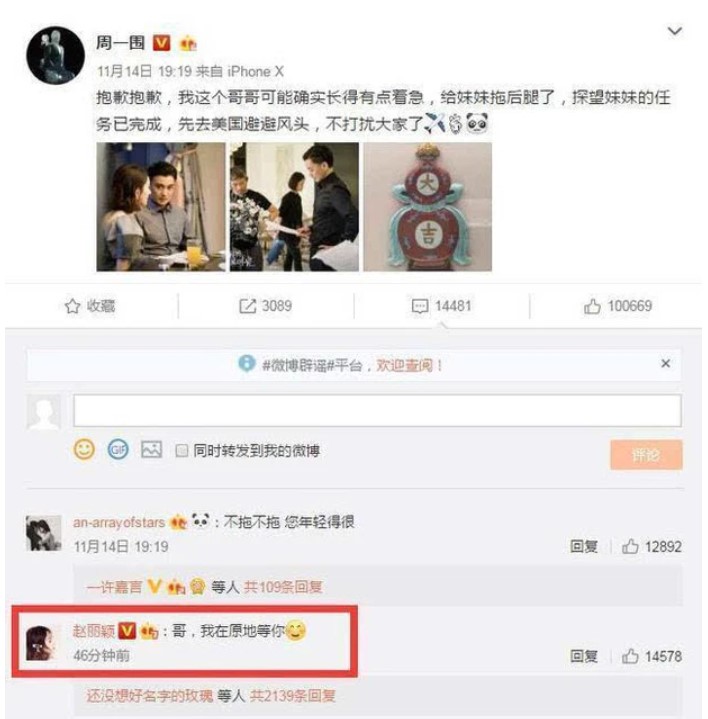
Task: Open the third photo with 大吉 ornament
Action: click(428, 207)
